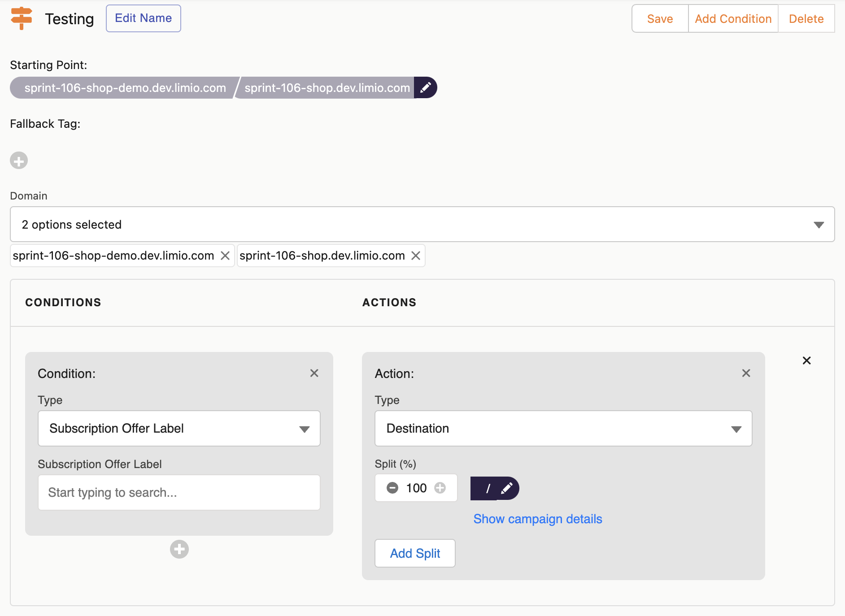Edit the starting point with pencil icon
The image size is (845, 616).
[x=425, y=87]
